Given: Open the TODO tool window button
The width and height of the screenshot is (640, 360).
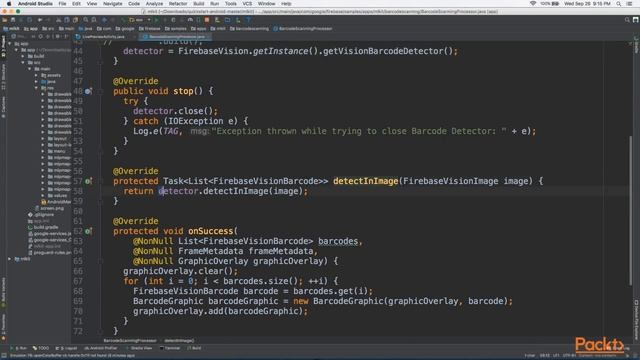Looking at the screenshot, I should (41, 348).
